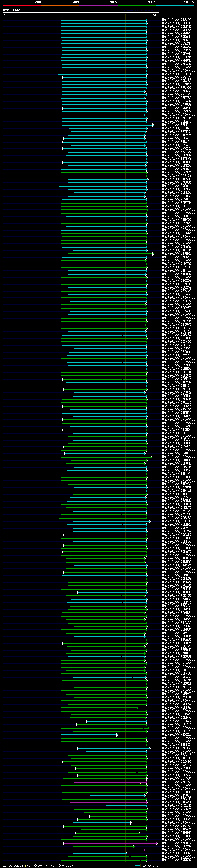Click the magenta alignment bar for UniRef100_B8MMT0
Image resolution: width=197 pixels, height=868 pixels.
(111, 843)
